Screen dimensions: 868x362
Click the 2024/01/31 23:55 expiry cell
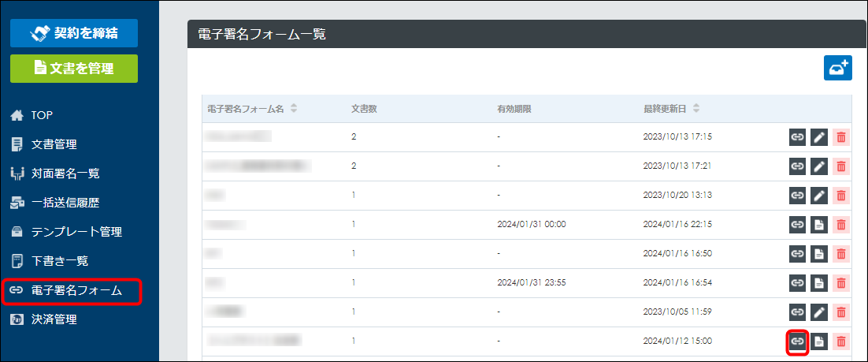531,282
